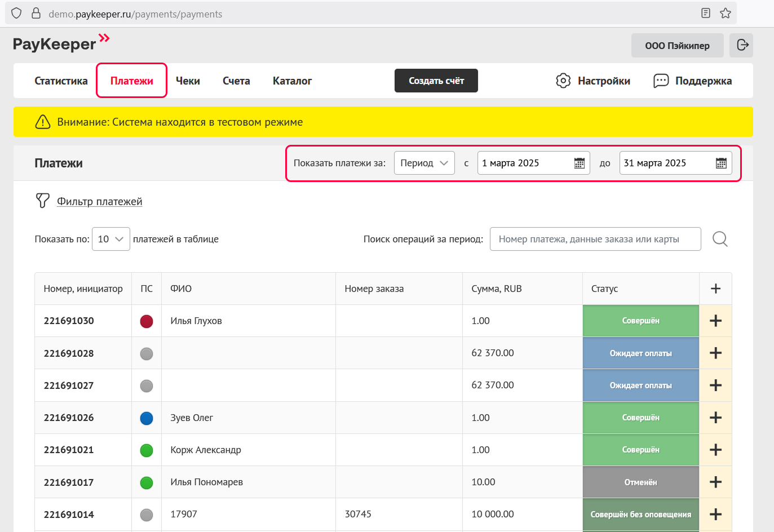774x532 pixels.
Task: Click the start date field 1 марта 2025
Action: coord(534,163)
